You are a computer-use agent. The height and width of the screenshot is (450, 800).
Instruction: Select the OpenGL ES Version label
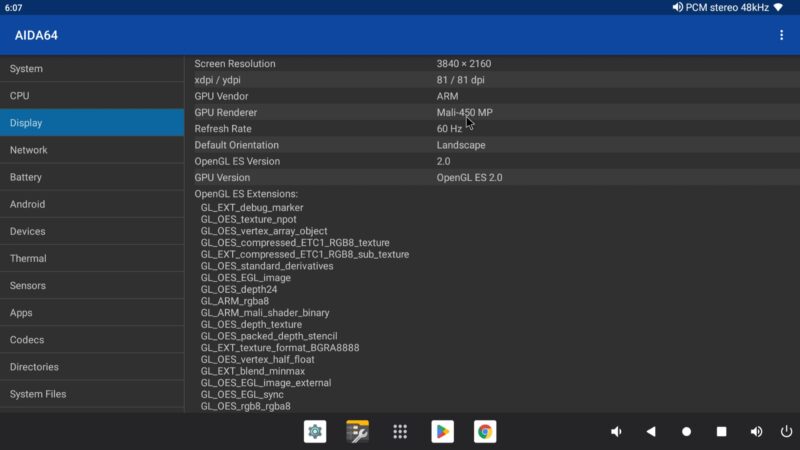tap(237, 161)
